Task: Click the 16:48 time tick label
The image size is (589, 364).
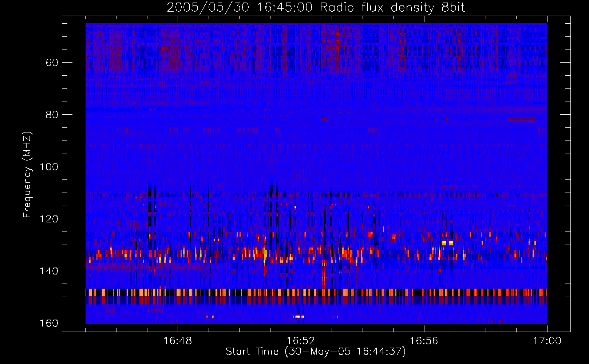Action: pos(178,341)
